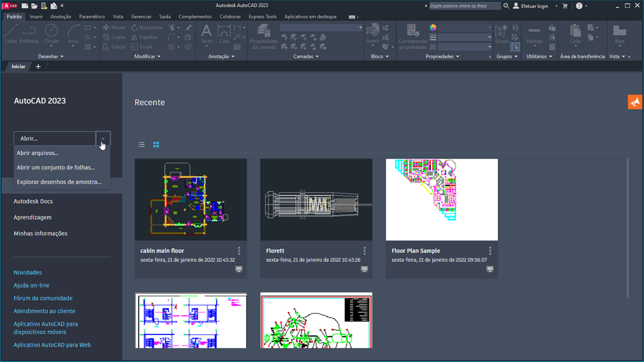Image resolution: width=644 pixels, height=362 pixels.
Task: Open the Express Tools ribbon tab
Action: (263, 17)
